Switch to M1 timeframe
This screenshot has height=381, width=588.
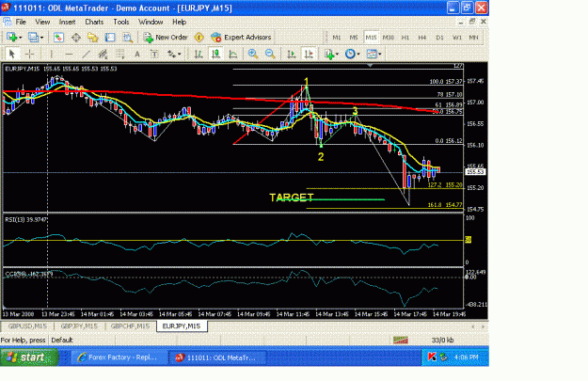coord(337,37)
